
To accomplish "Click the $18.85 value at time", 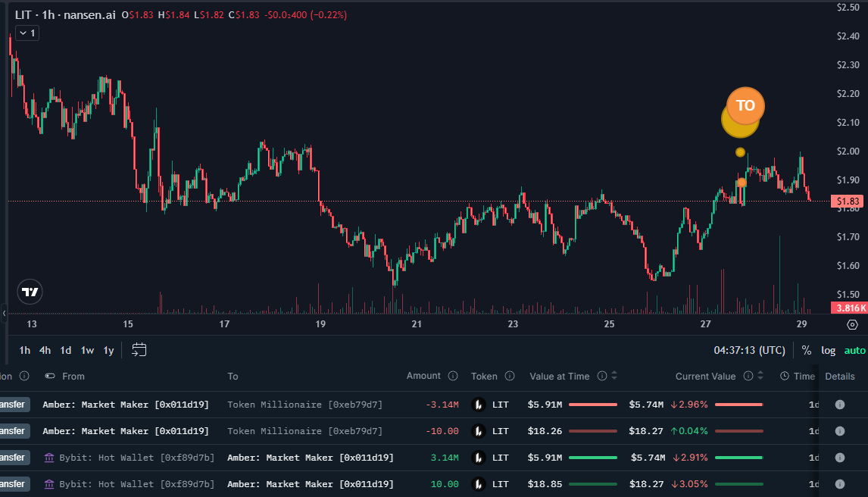I will 545,484.
